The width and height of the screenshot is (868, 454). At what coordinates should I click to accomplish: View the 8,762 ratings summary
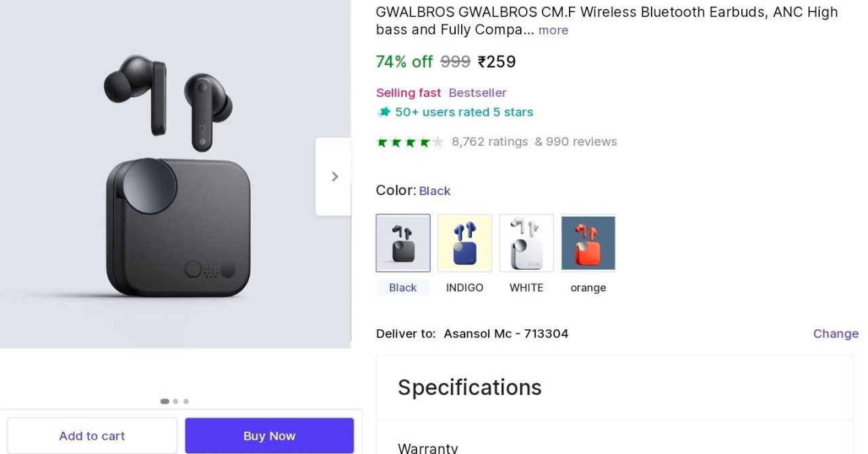pyautogui.click(x=489, y=142)
